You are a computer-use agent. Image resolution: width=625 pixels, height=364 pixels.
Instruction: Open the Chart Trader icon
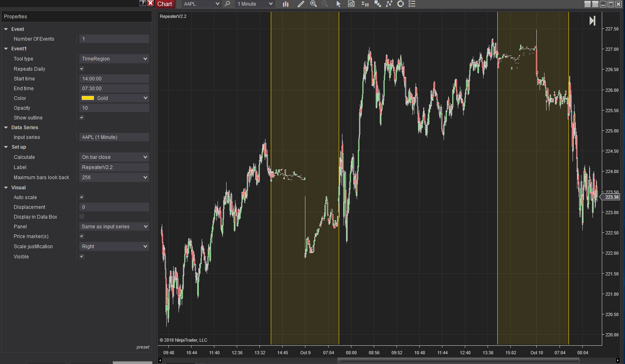coord(365,4)
